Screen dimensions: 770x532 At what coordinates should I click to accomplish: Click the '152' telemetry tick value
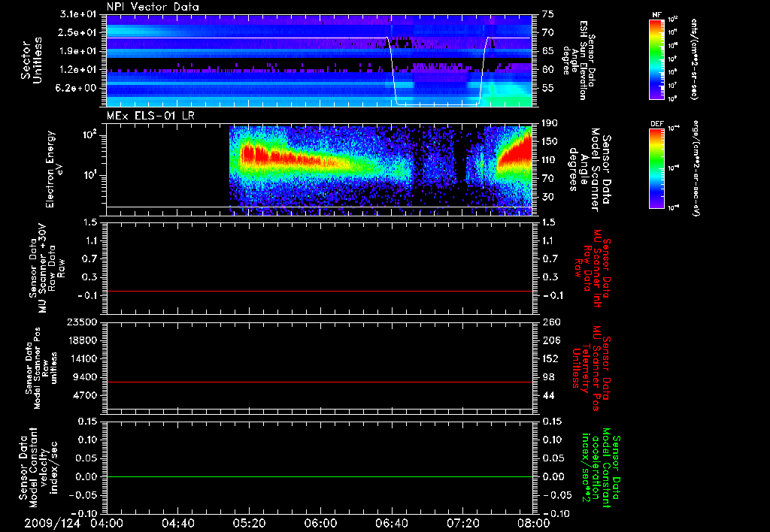tap(550, 358)
